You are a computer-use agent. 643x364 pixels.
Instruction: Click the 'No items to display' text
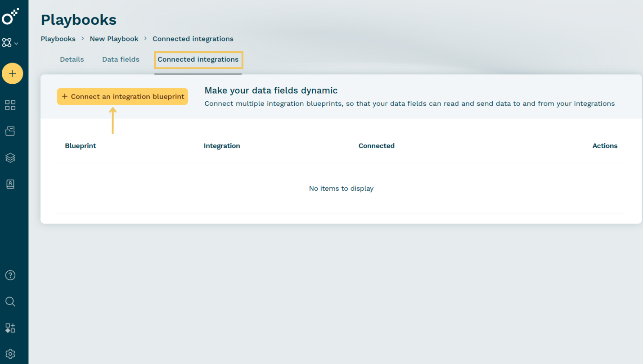[x=341, y=189]
